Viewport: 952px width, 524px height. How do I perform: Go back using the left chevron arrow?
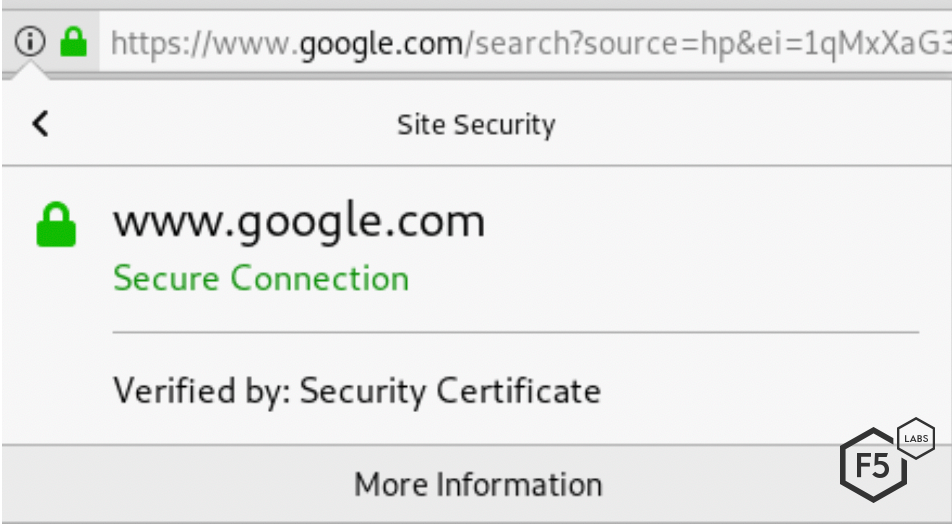click(x=40, y=124)
